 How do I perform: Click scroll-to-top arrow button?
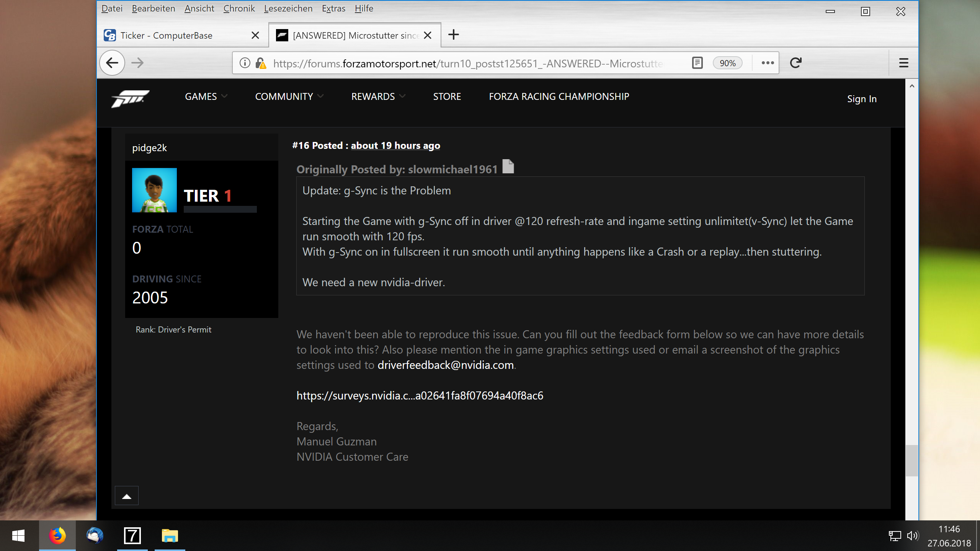[x=127, y=496]
